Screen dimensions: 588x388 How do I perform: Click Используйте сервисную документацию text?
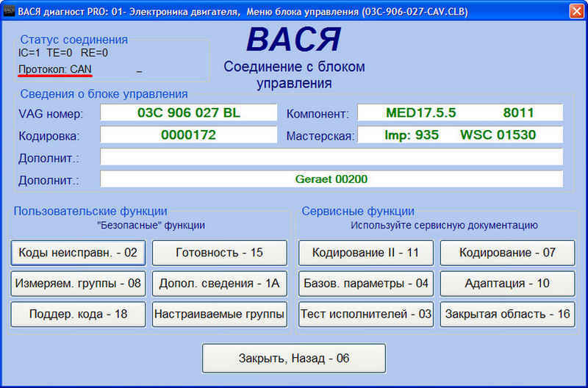445,226
